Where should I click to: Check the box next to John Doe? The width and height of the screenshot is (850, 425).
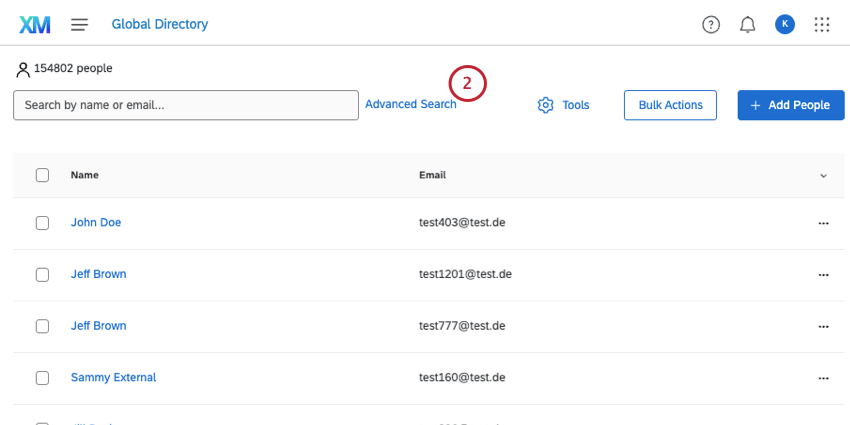pos(42,223)
